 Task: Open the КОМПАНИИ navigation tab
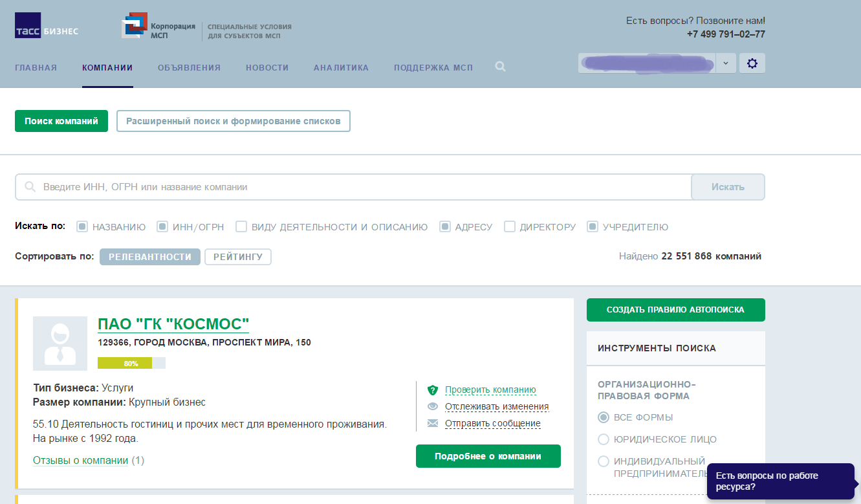pyautogui.click(x=107, y=67)
